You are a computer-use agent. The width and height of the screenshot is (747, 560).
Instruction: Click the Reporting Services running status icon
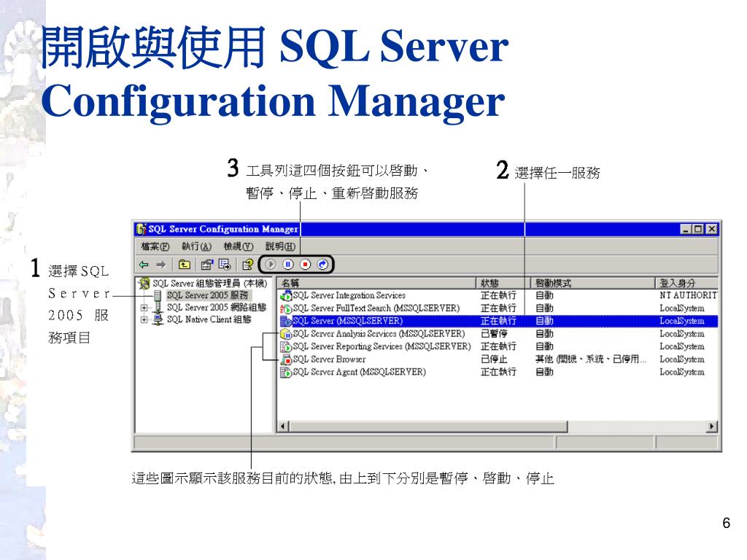pyautogui.click(x=286, y=346)
